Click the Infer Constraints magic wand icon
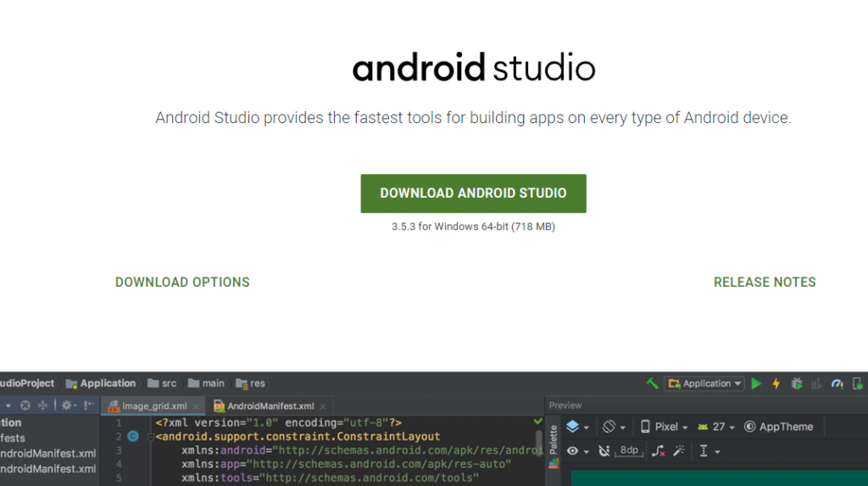Image resolution: width=868 pixels, height=486 pixels. point(679,451)
